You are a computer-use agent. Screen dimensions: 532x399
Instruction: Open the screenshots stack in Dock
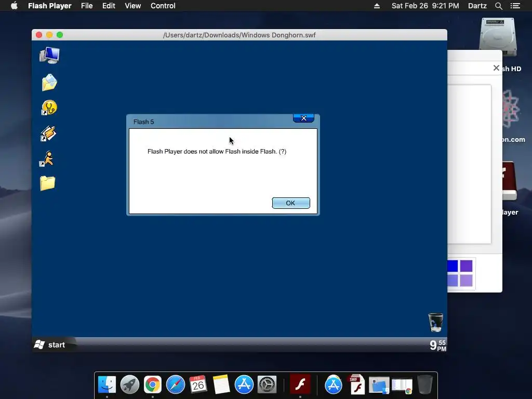pos(402,386)
